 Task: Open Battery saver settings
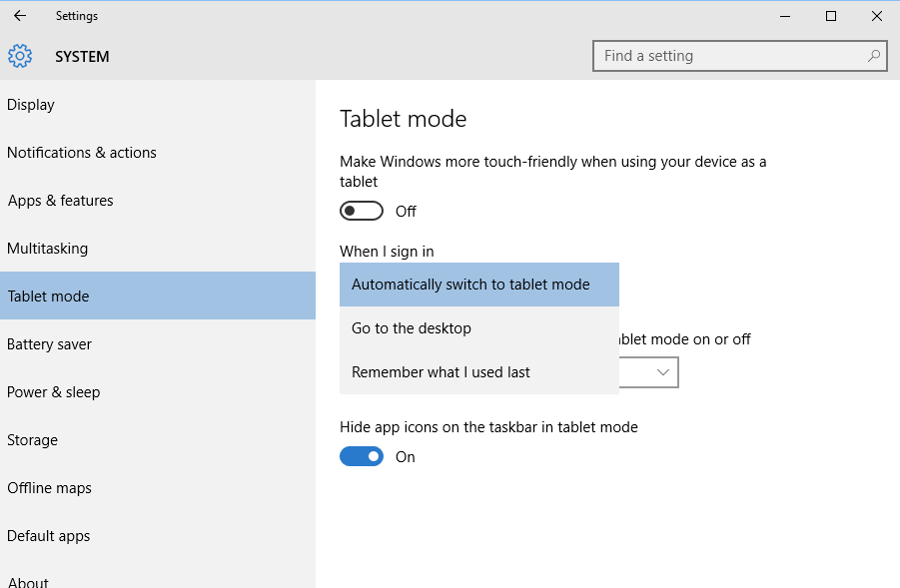coord(158,344)
